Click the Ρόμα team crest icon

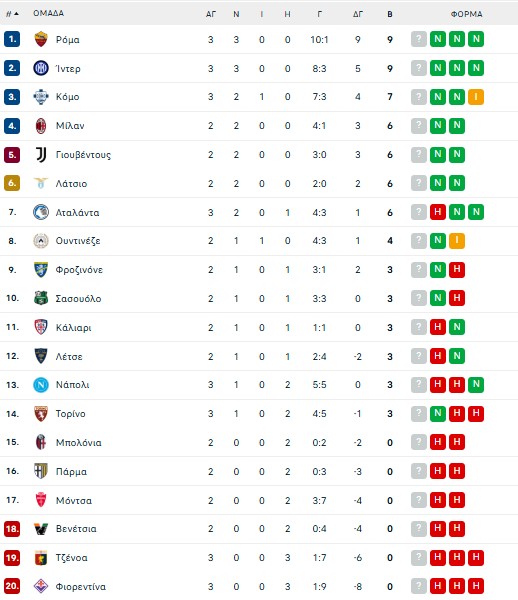(41, 39)
